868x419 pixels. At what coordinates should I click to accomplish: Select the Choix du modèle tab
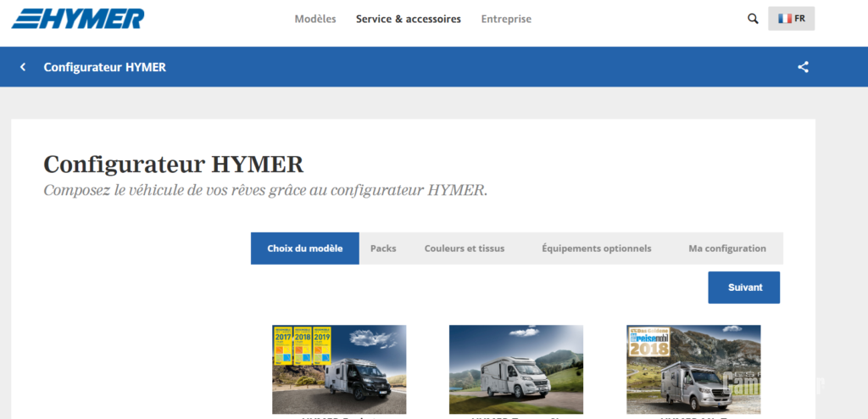pyautogui.click(x=305, y=249)
